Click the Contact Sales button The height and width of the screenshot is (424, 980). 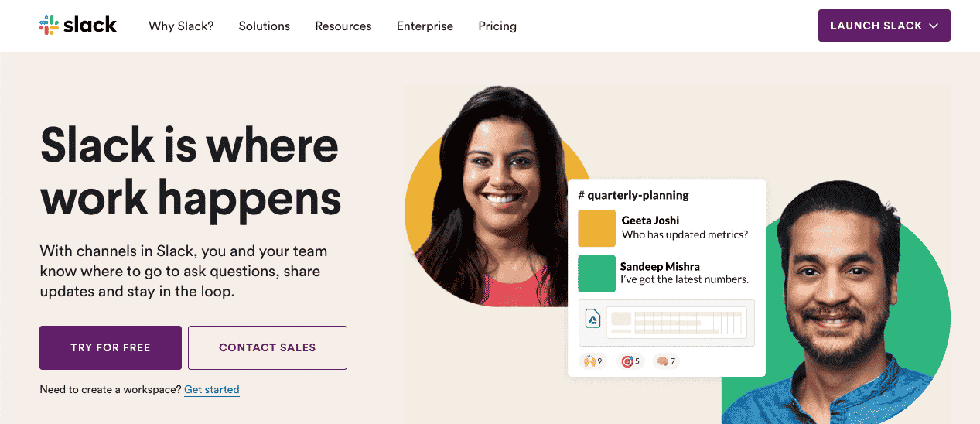(268, 347)
